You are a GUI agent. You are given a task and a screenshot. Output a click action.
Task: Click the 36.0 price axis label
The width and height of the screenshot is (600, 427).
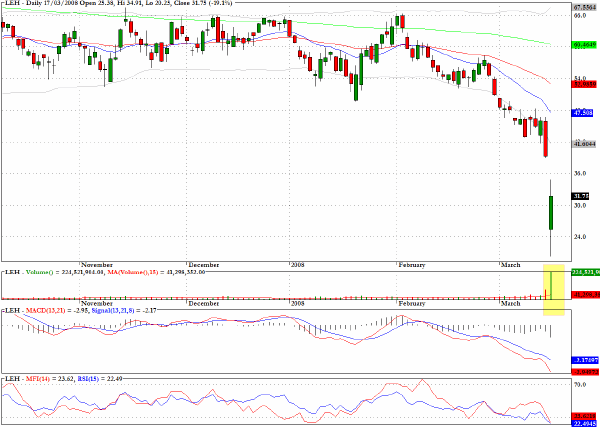tap(579, 173)
